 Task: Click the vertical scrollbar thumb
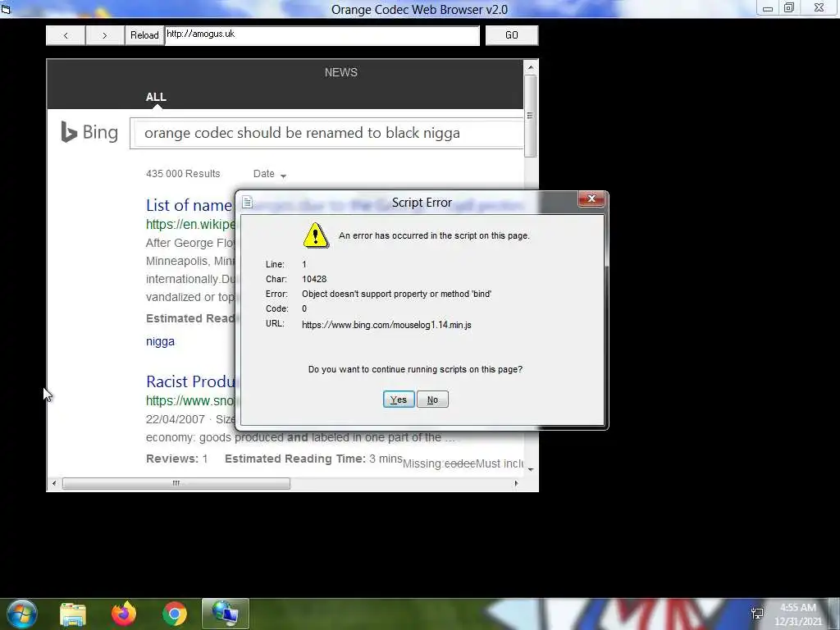531,116
